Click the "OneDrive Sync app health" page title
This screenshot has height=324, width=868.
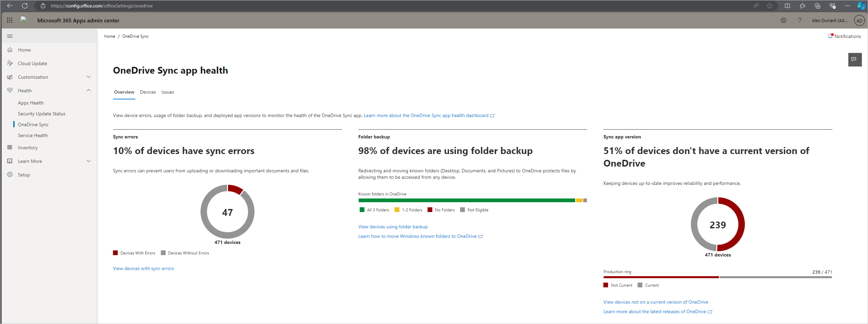[170, 70]
